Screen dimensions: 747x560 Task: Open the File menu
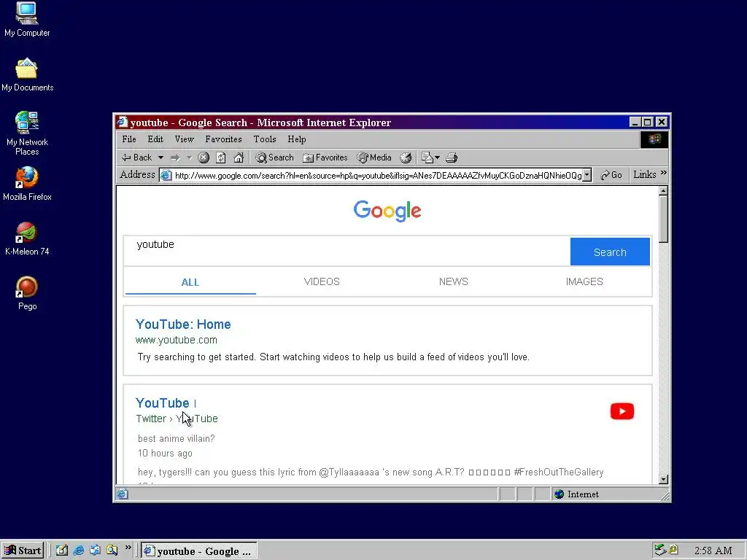click(129, 139)
